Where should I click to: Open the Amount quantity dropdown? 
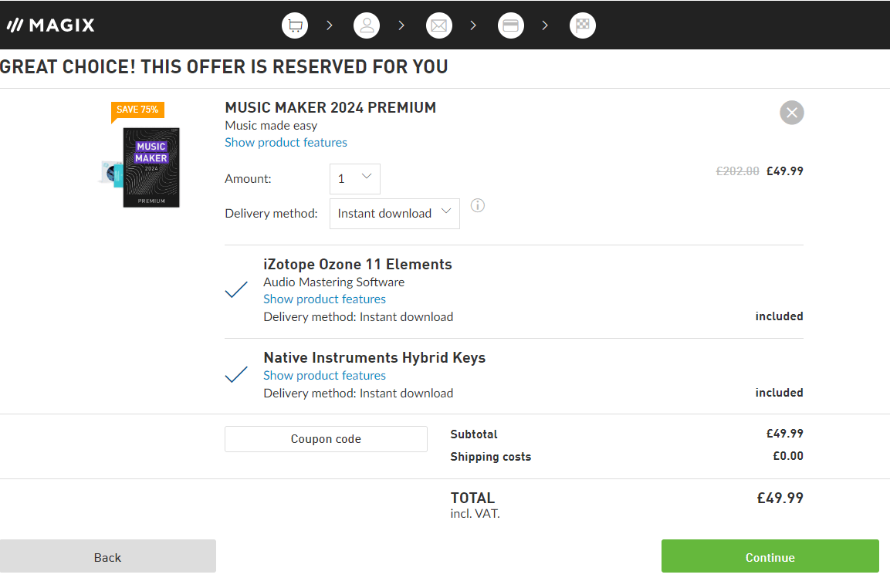click(x=355, y=179)
